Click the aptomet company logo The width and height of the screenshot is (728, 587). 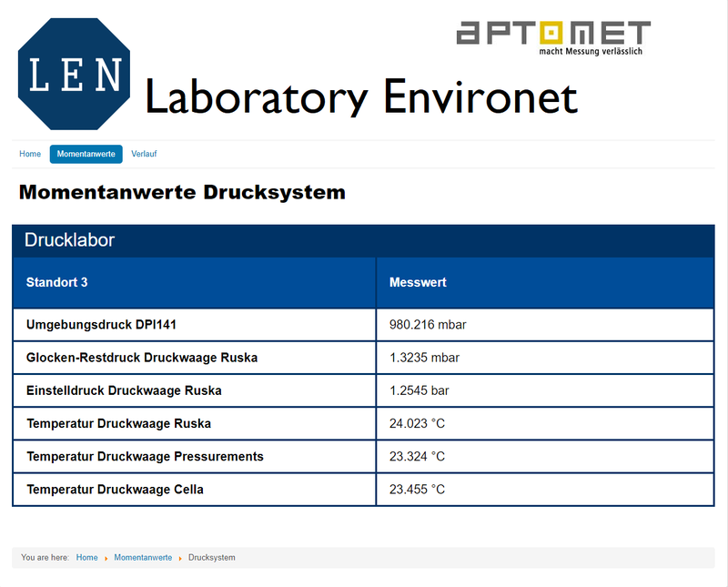552,36
